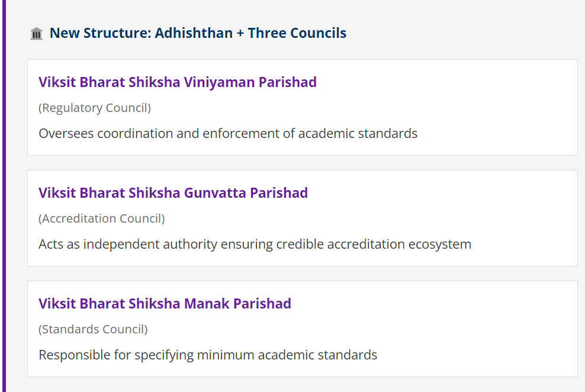The image size is (585, 392).
Task: Click the "Oversees coordination" description start
Action: point(105,133)
